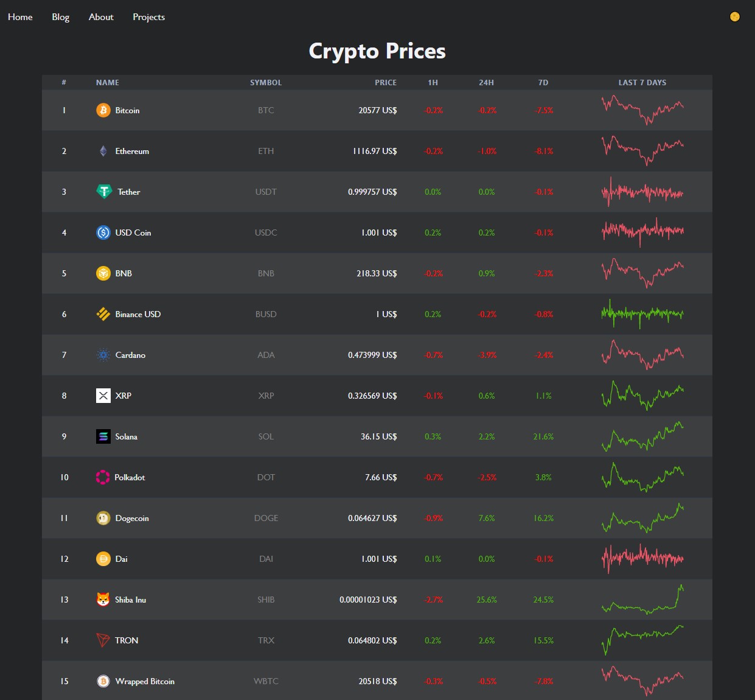Click the ADA symbol cell

[266, 355]
